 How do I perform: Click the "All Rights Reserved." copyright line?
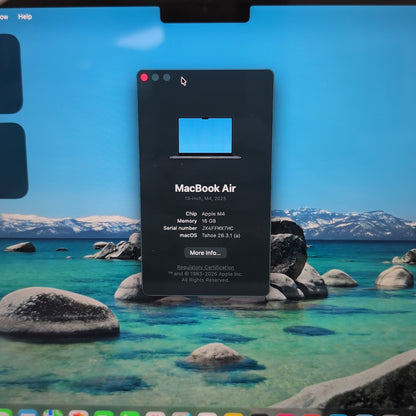click(205, 280)
